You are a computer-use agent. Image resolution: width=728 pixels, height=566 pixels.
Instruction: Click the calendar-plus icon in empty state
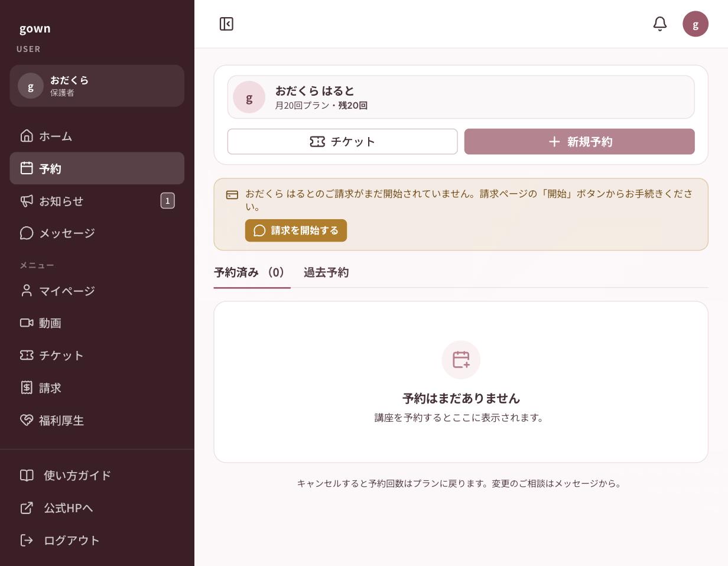[x=461, y=360]
